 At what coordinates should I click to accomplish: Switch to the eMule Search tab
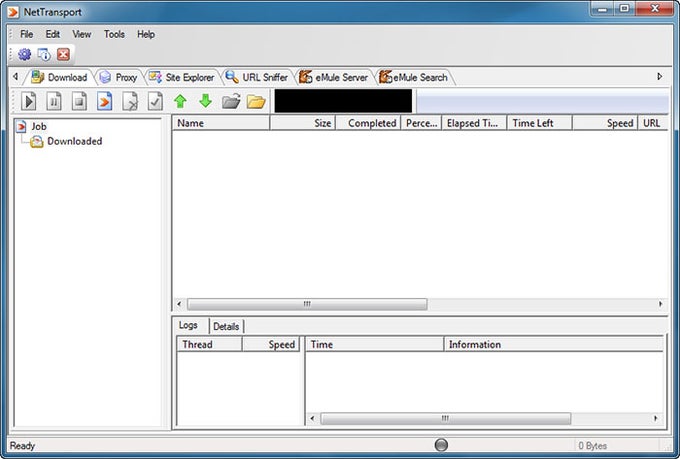(413, 77)
